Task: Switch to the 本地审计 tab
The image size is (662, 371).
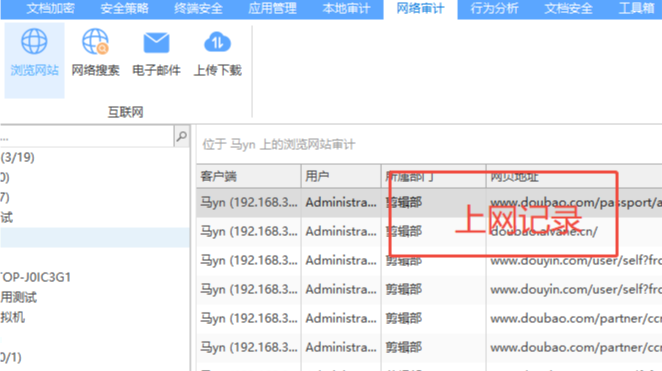Action: click(346, 8)
